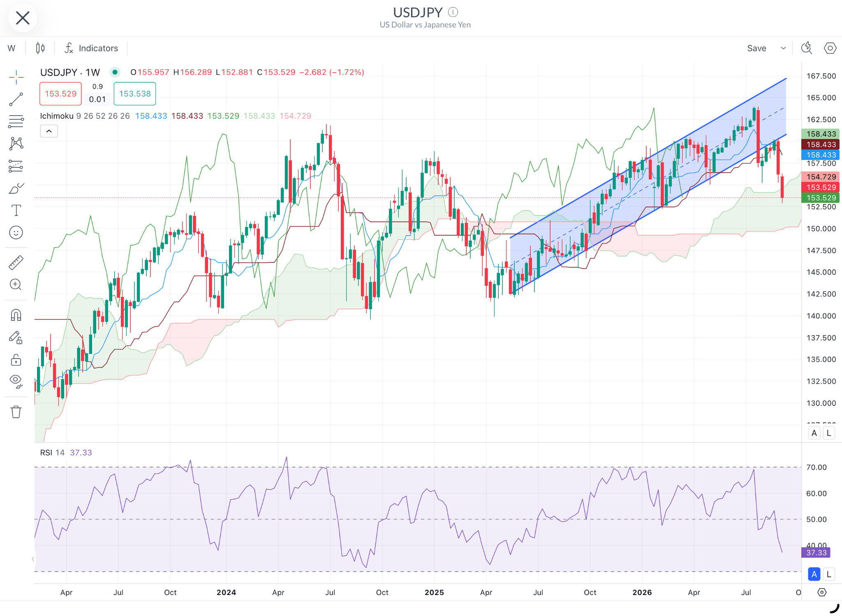Select the pattern drawing tool
The height and width of the screenshot is (616, 842).
coord(16,144)
